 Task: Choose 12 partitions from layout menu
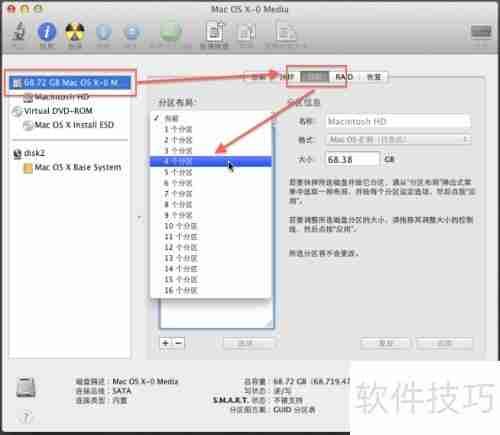tap(211, 247)
